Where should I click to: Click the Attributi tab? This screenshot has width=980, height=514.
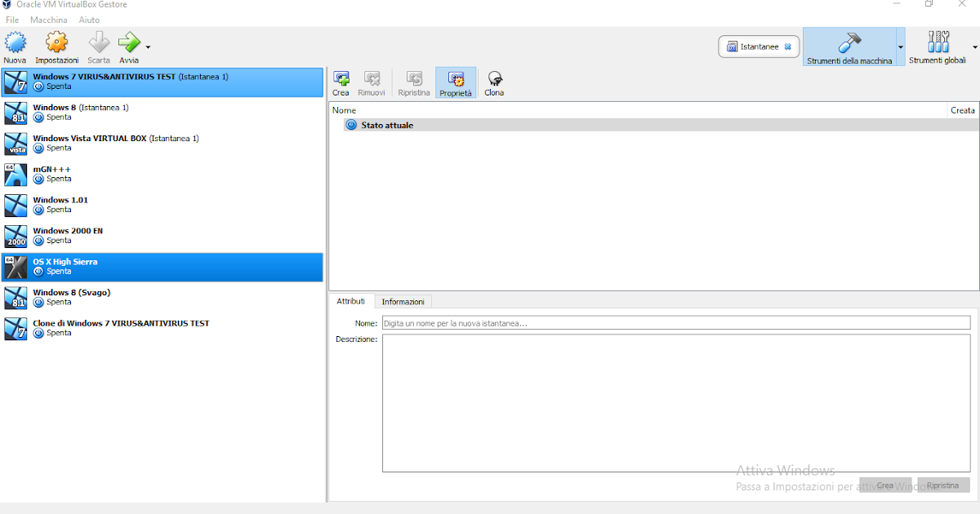pos(352,301)
